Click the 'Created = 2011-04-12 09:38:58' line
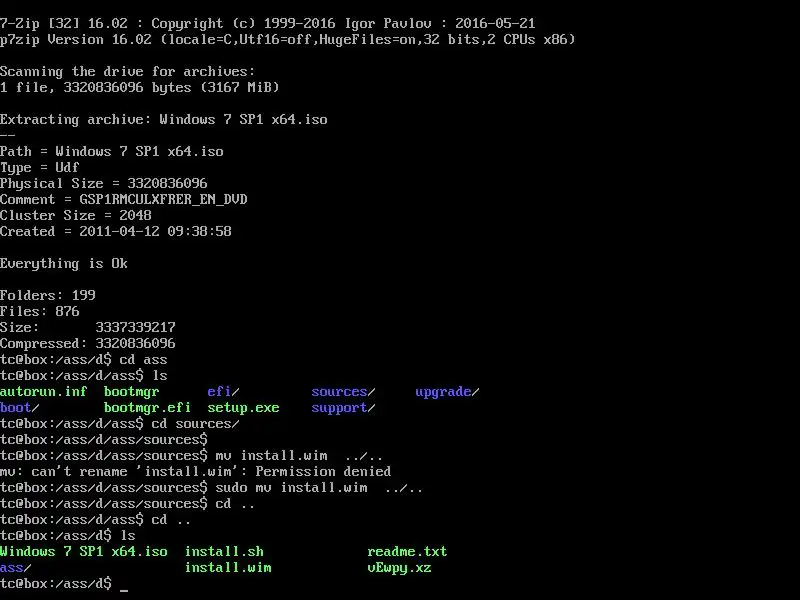The height and width of the screenshot is (600, 800). (116, 232)
